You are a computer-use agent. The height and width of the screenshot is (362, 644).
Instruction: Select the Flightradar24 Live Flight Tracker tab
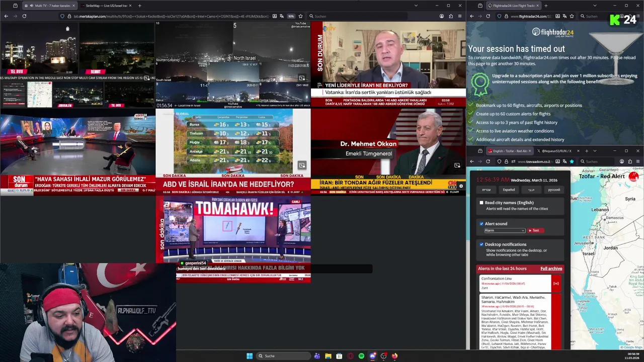(x=513, y=6)
